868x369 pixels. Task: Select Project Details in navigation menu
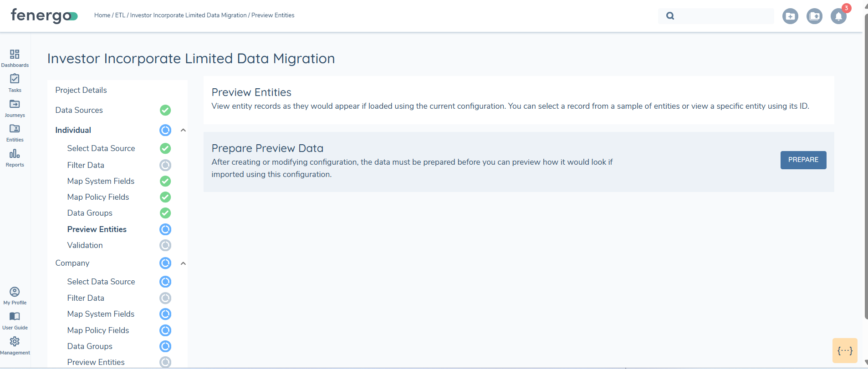[81, 90]
